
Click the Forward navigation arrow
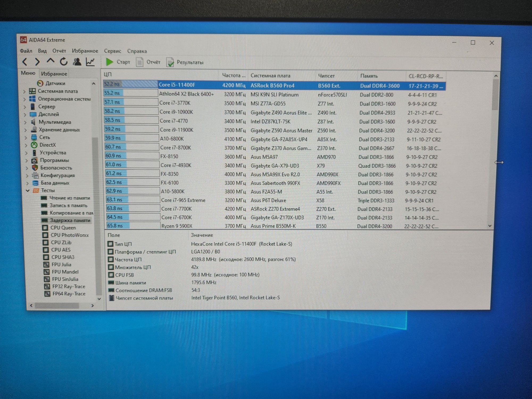[38, 62]
